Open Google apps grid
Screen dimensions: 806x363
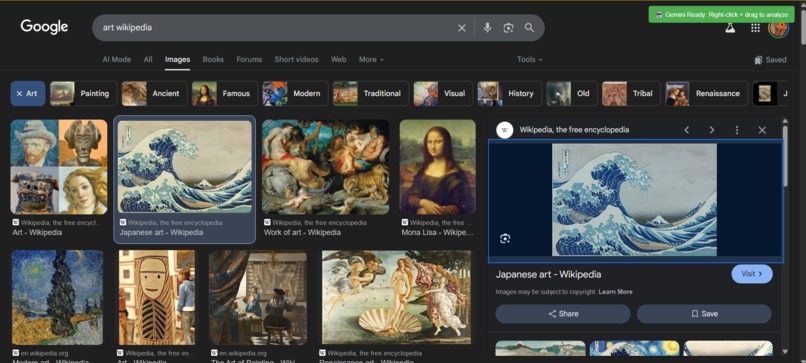point(755,28)
